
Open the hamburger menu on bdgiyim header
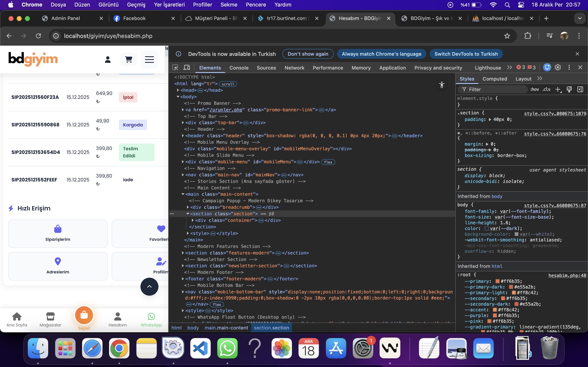coord(149,59)
